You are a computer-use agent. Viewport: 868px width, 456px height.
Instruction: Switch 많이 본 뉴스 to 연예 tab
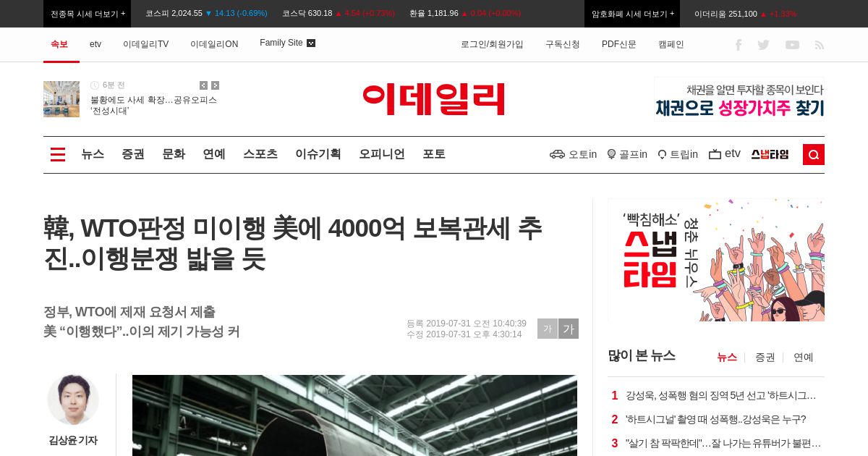[x=804, y=358]
